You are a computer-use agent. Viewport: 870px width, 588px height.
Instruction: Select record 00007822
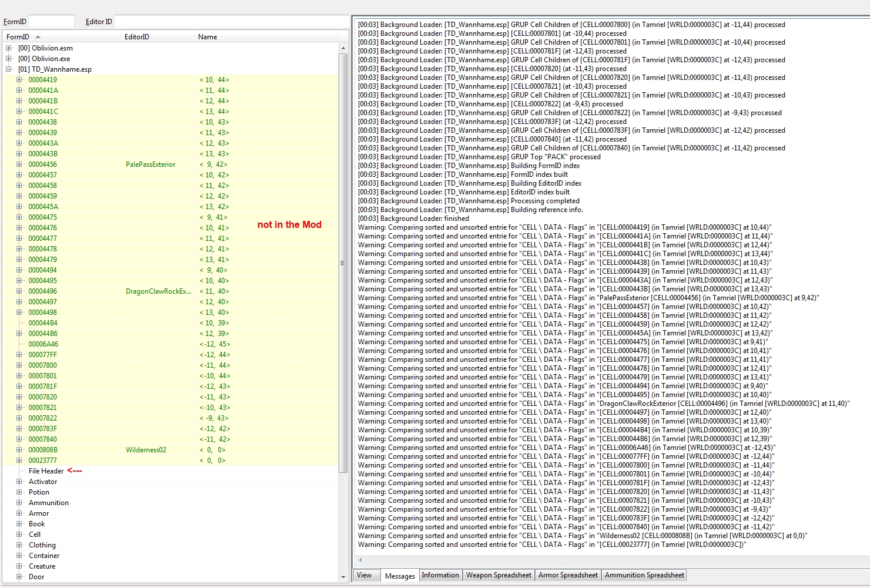[x=170, y=418]
